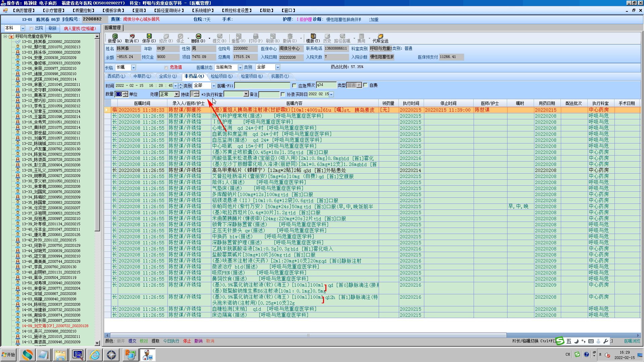Click the 删除 (D) delete icon

tap(198, 36)
